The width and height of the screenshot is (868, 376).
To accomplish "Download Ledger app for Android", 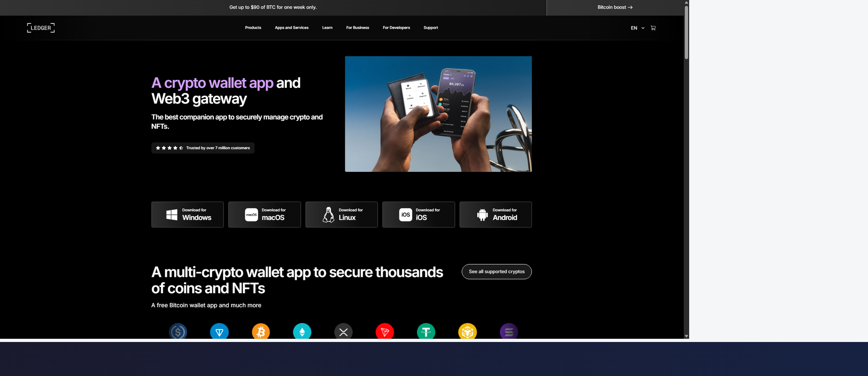I will pos(496,214).
